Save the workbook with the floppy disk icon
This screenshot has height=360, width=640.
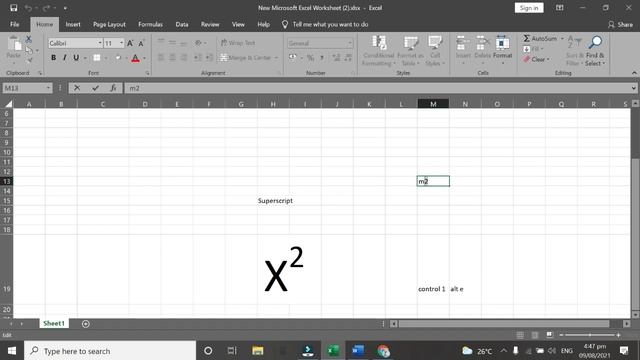(13, 8)
